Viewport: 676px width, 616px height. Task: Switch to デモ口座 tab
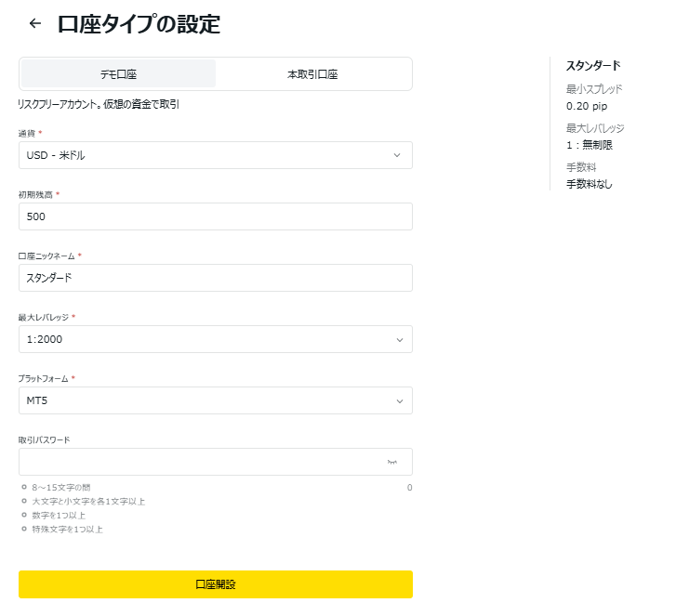coord(119,74)
